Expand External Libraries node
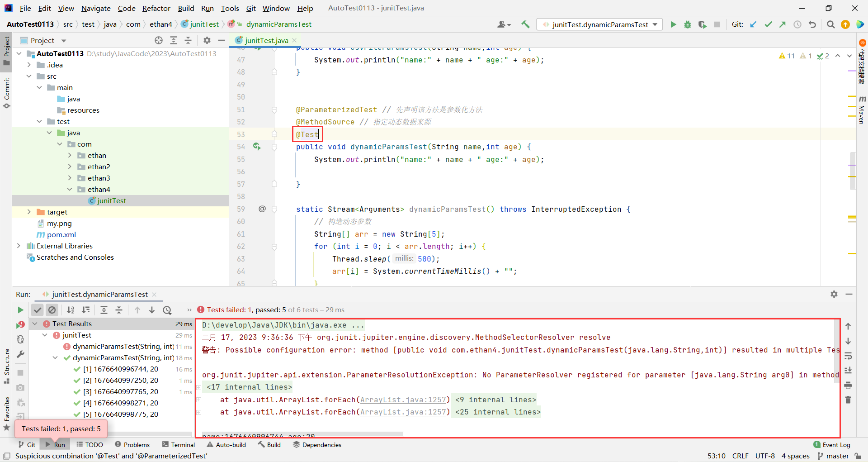Image resolution: width=868 pixels, height=462 pixels. click(x=19, y=246)
